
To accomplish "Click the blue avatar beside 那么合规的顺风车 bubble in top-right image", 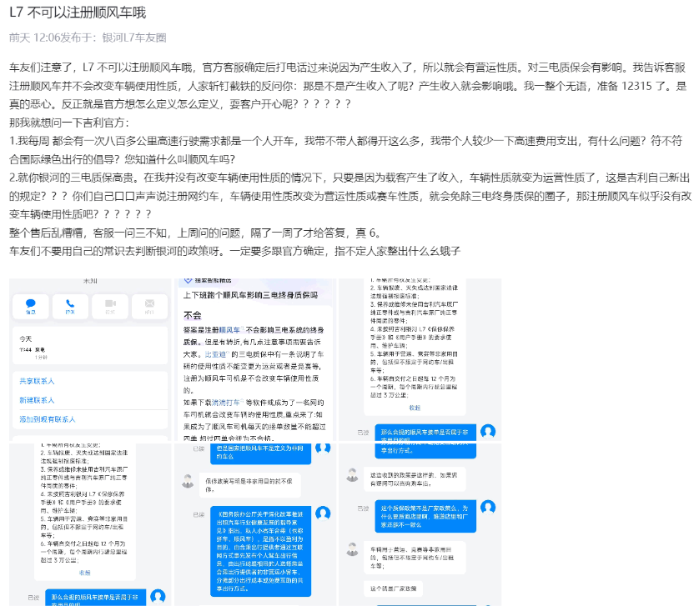I will point(488,431).
